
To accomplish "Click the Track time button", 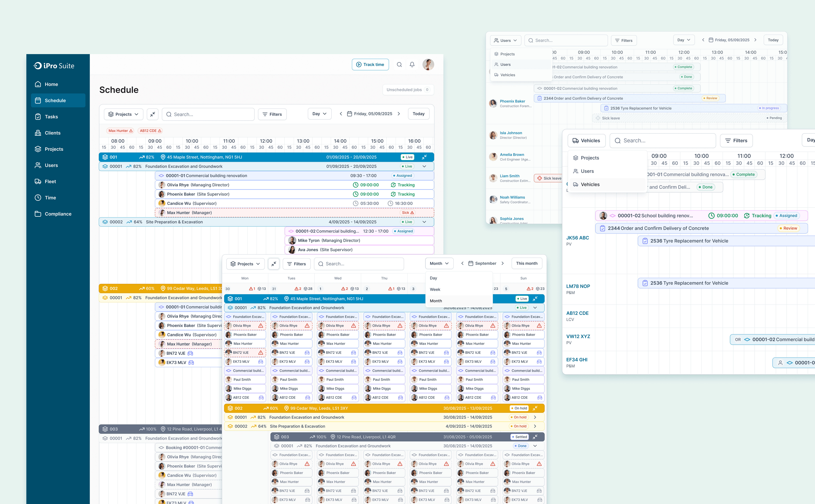I will tap(370, 65).
